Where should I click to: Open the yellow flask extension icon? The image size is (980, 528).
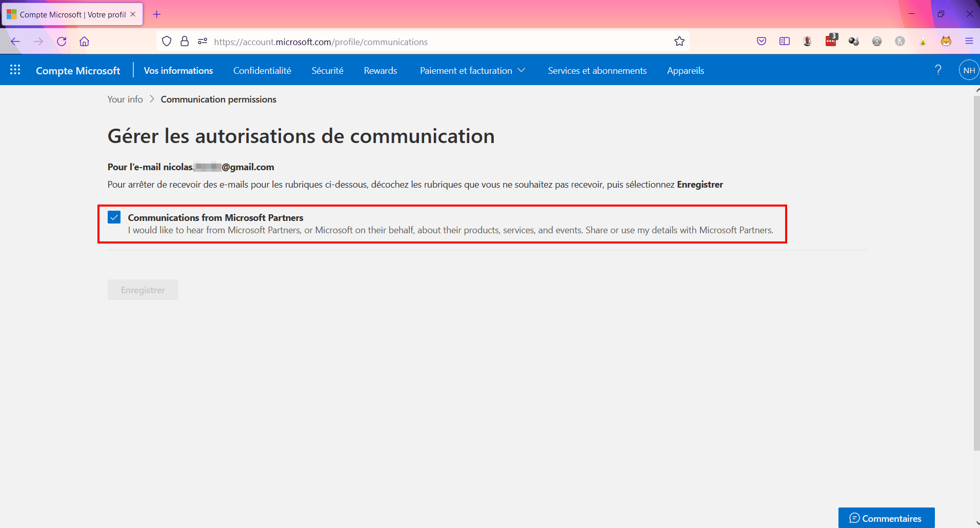(923, 42)
